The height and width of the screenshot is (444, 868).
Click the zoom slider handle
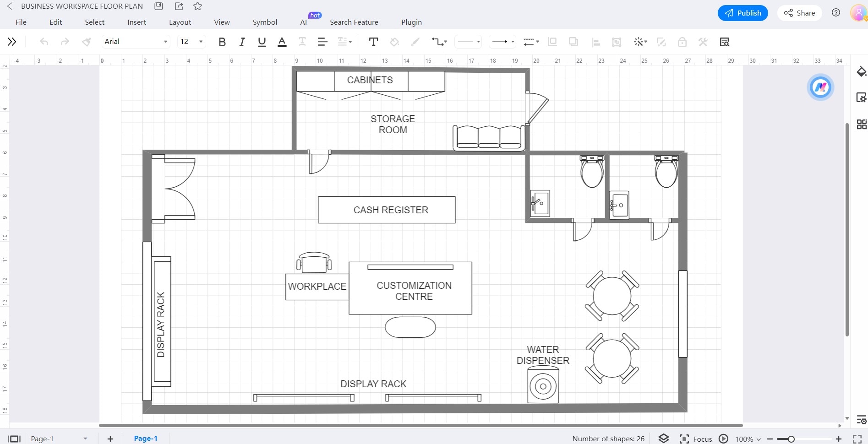[x=791, y=439]
